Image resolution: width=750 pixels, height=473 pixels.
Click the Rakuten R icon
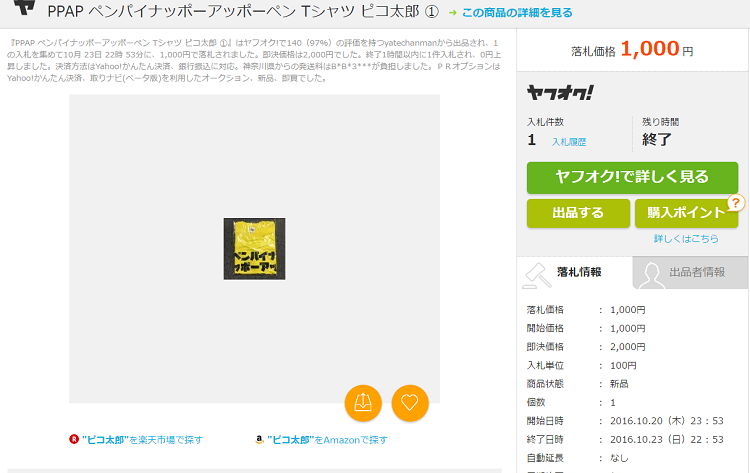74,439
